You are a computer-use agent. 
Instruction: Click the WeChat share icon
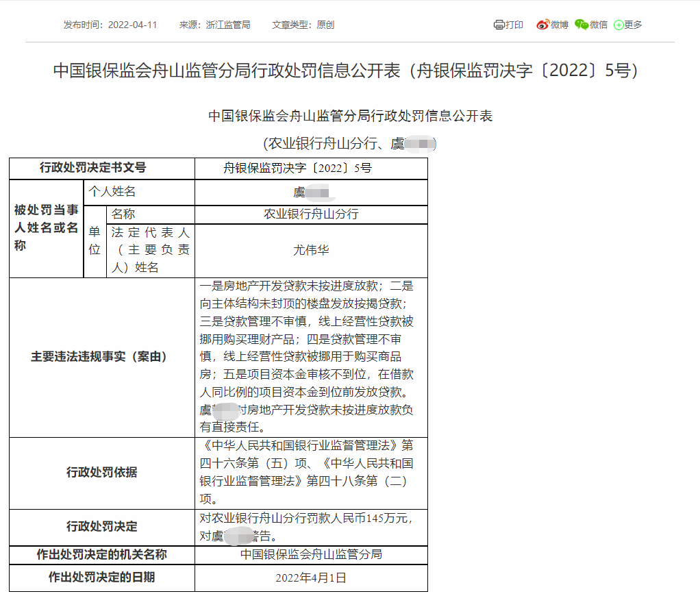coord(582,25)
